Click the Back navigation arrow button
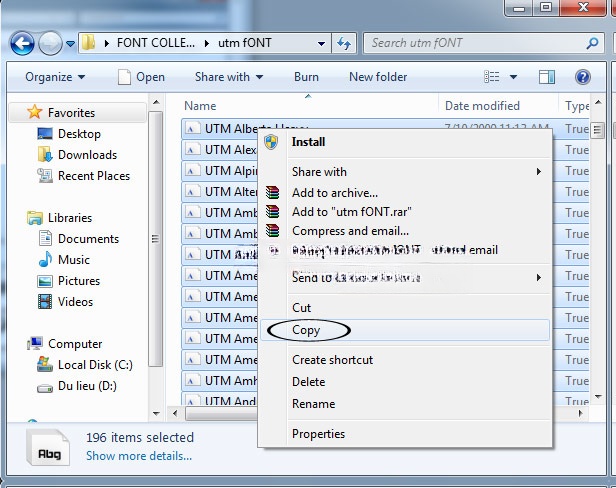 (x=22, y=43)
